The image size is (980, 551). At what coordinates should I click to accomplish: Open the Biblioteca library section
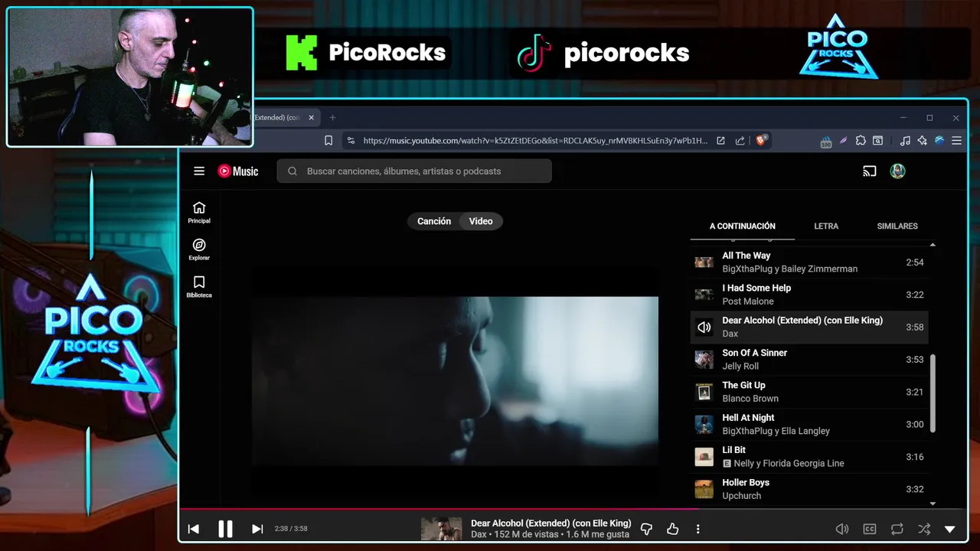pos(199,287)
